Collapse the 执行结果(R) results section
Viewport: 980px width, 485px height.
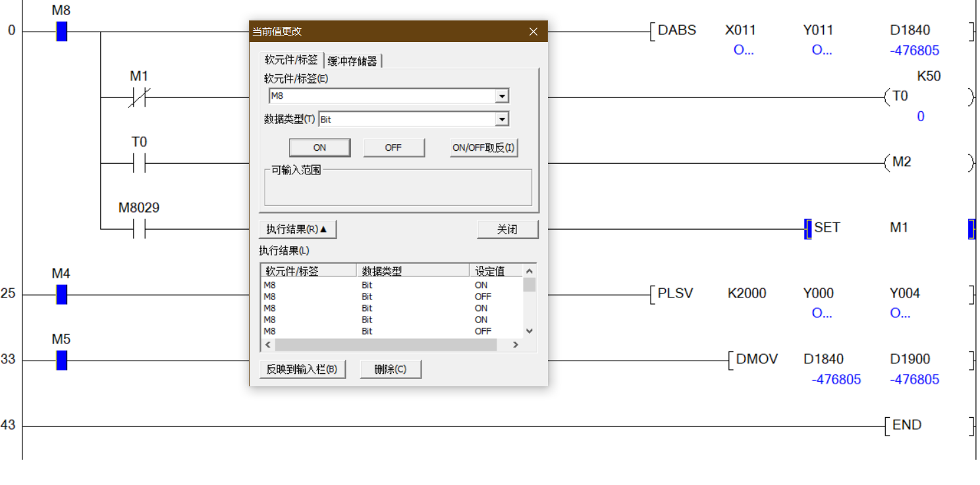tap(298, 229)
